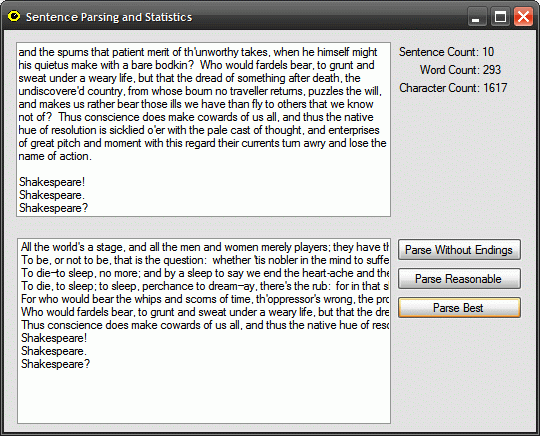Select the 'Word Count: 293' label
Image resolution: width=540 pixels, height=436 pixels.
coord(460,70)
